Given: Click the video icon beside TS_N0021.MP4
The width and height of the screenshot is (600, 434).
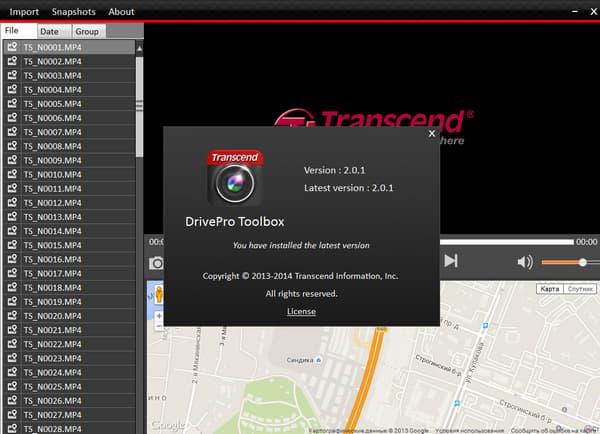Looking at the screenshot, I should [x=12, y=330].
